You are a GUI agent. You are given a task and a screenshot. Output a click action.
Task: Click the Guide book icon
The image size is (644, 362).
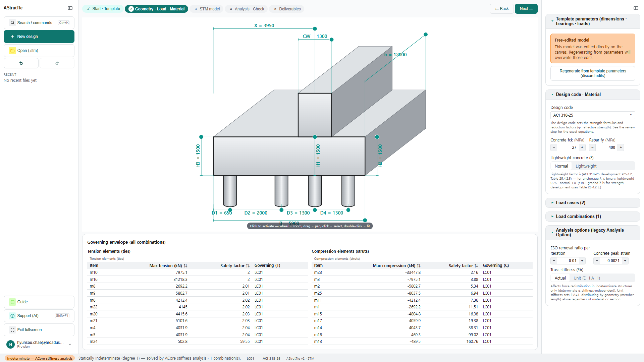(12, 302)
